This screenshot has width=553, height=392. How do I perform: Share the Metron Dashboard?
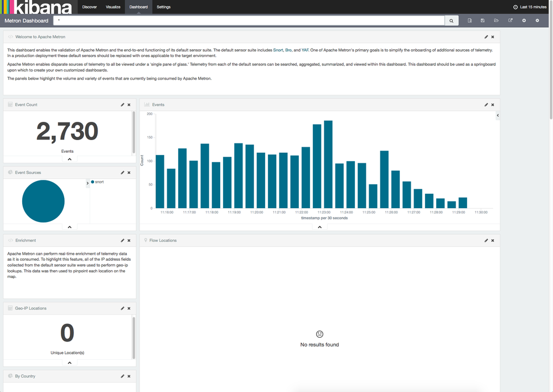pyautogui.click(x=509, y=20)
